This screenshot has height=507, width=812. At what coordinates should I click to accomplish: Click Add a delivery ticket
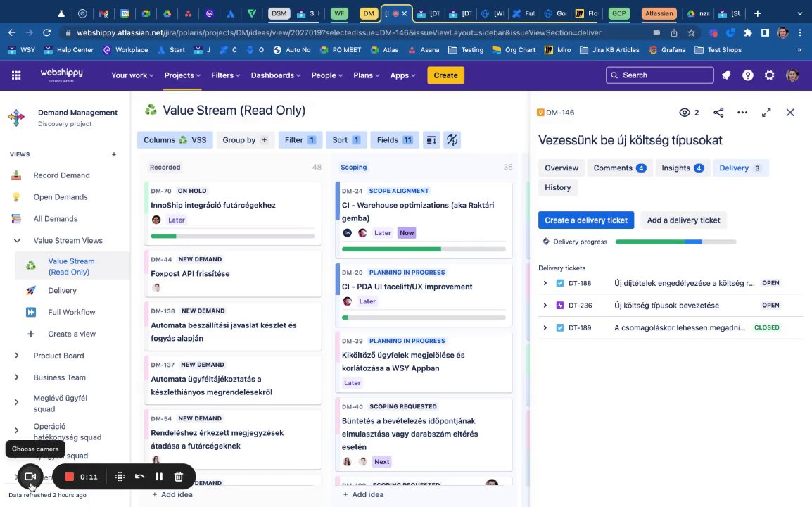[683, 220]
